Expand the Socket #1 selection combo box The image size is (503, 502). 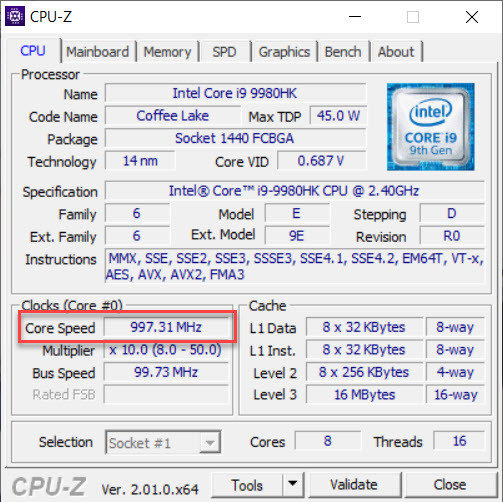click(163, 442)
